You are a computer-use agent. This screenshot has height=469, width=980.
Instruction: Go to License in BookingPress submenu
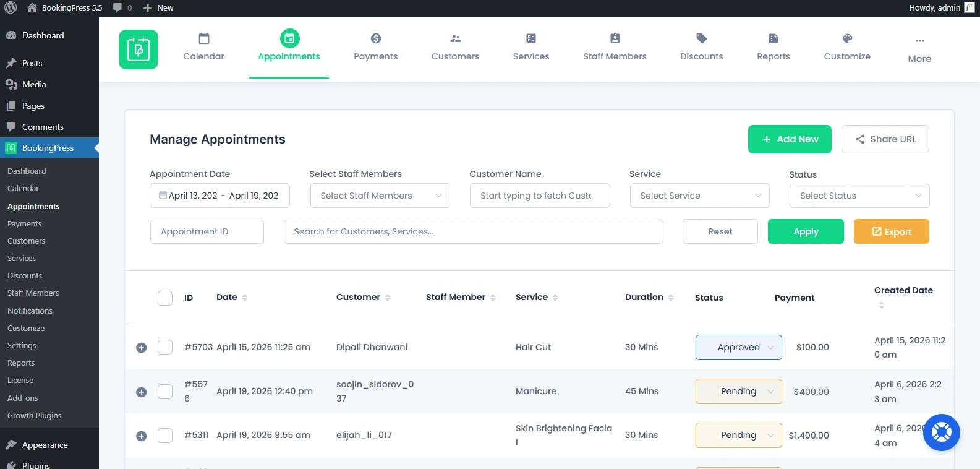click(x=20, y=380)
